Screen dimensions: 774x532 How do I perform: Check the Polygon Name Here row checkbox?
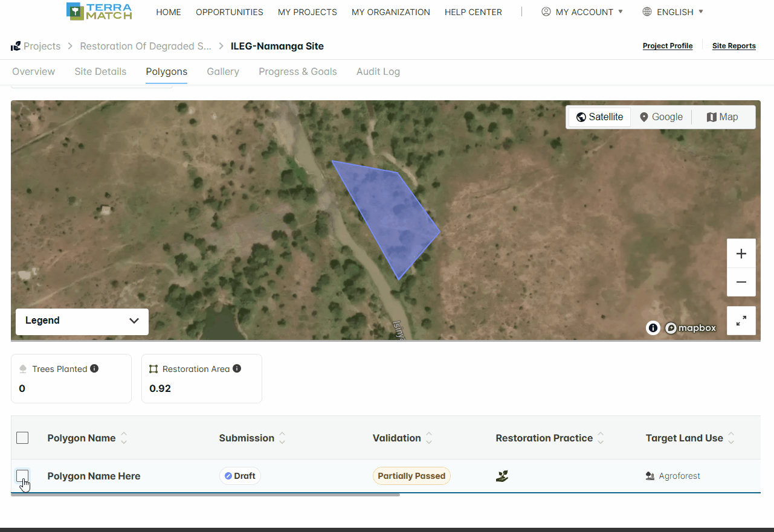pyautogui.click(x=22, y=476)
